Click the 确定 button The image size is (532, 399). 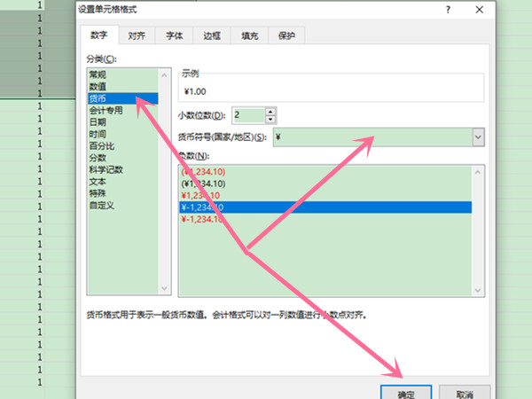point(406,393)
